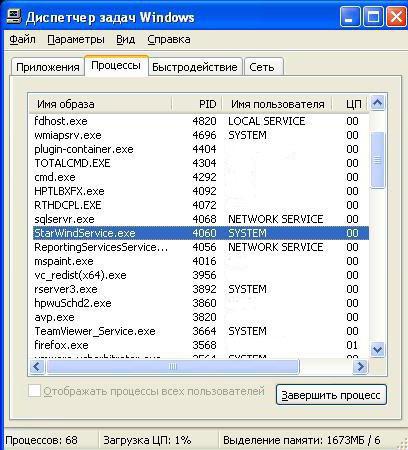Sort processes by 'Имя образа' column

100,104
